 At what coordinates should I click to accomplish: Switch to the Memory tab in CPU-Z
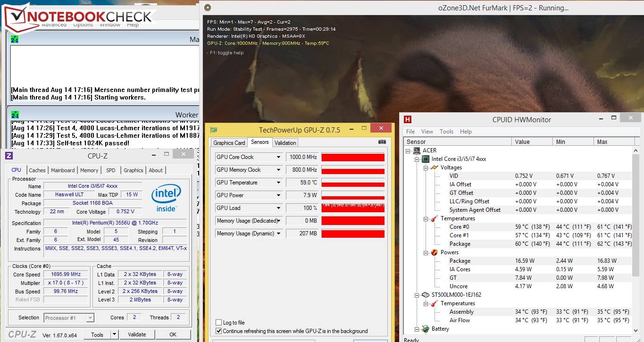coord(89,170)
